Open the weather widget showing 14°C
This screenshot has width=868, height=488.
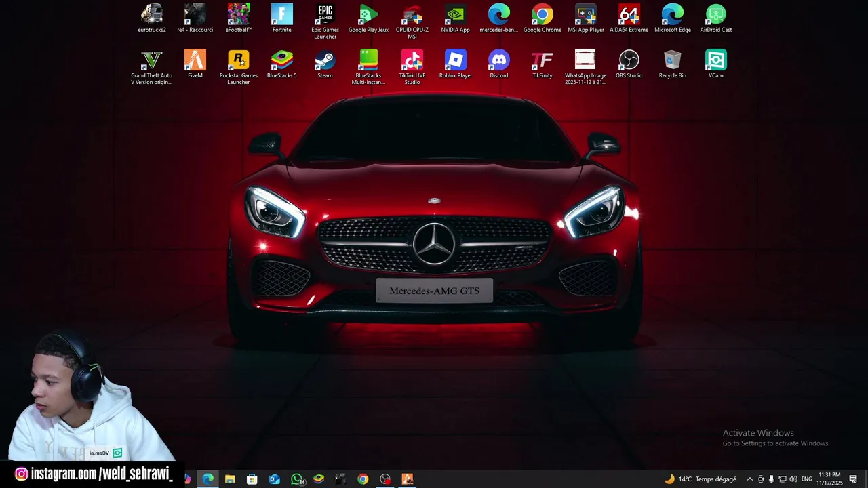pos(701,479)
